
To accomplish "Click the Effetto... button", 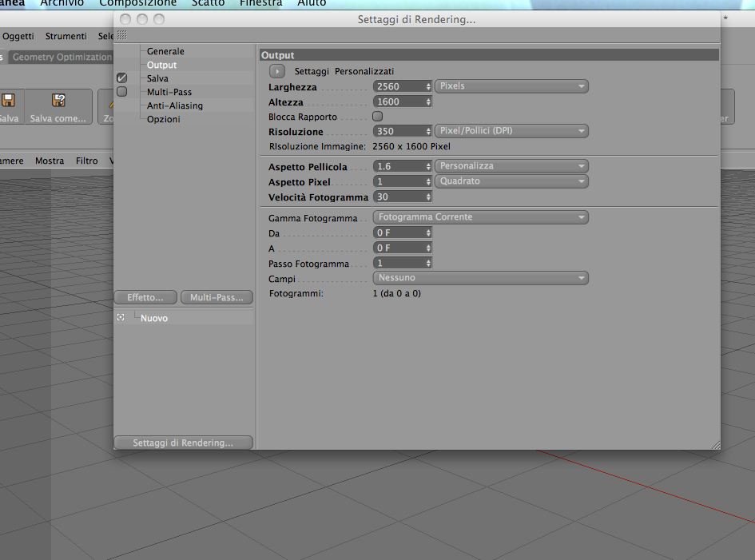I will click(x=145, y=298).
